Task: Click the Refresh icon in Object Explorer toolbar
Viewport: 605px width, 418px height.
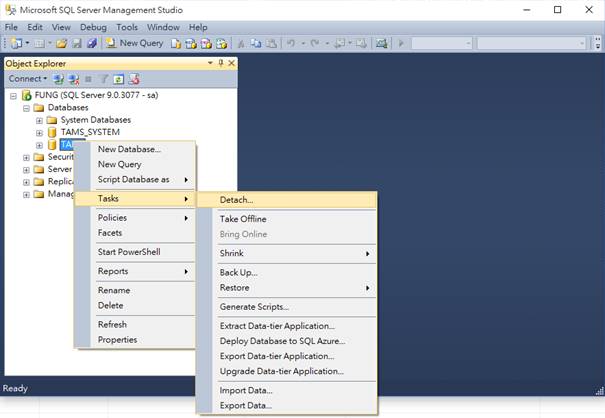Action: click(118, 79)
